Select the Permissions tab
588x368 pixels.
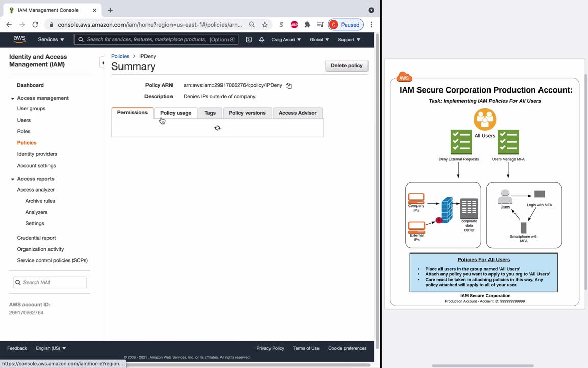[x=132, y=112]
